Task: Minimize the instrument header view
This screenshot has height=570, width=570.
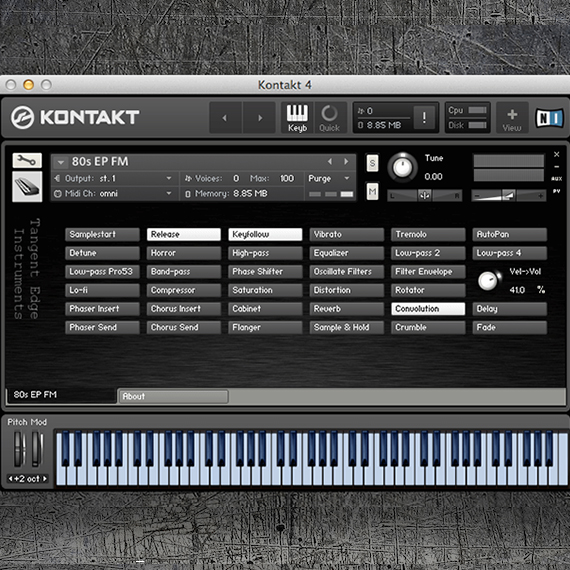Action: 557,166
